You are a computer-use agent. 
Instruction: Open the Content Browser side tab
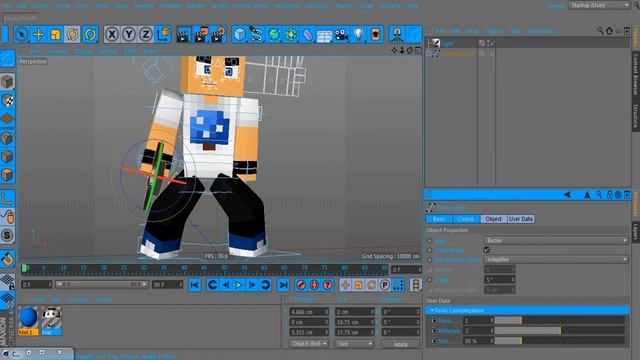click(x=636, y=74)
